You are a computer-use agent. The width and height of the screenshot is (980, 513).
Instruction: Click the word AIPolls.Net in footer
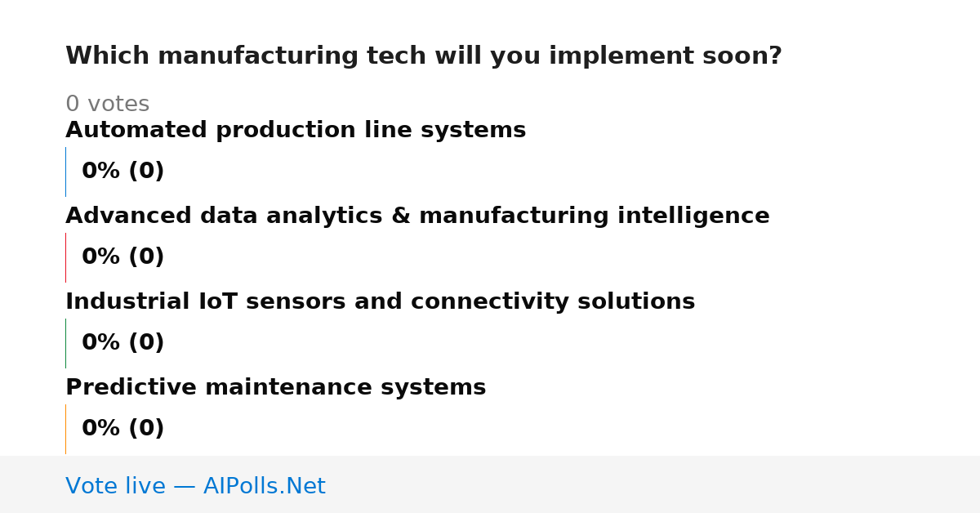264,486
